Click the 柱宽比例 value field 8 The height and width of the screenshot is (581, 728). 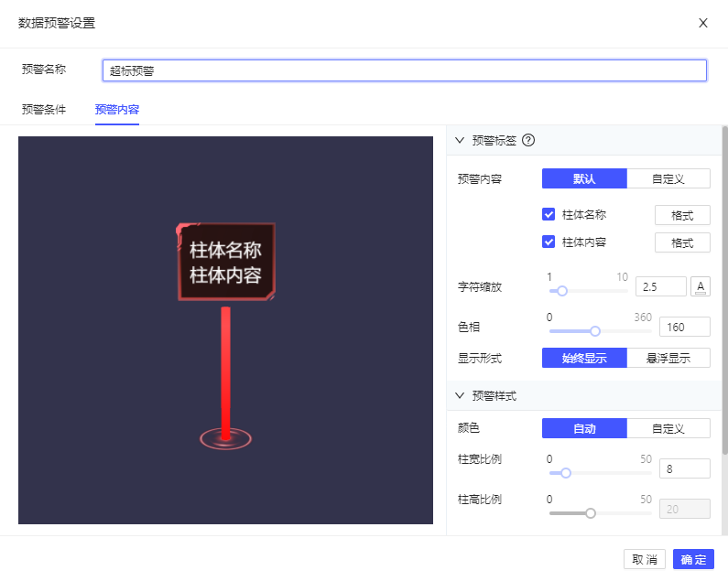[x=684, y=468]
